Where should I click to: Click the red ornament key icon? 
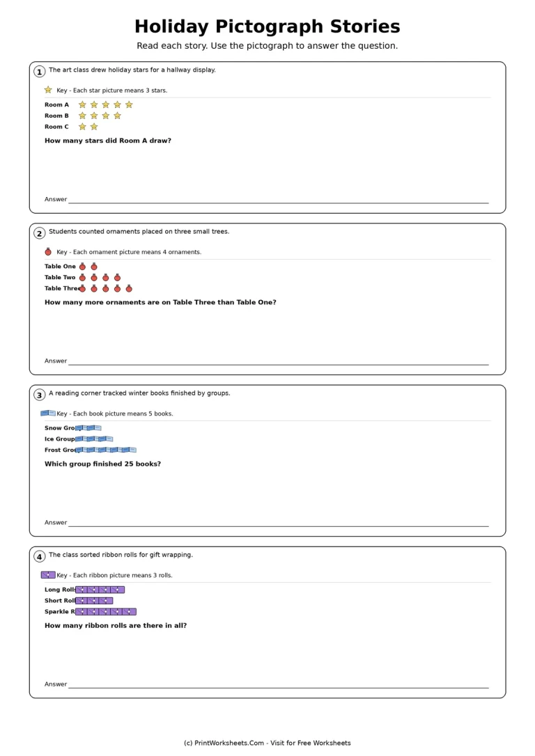48,251
